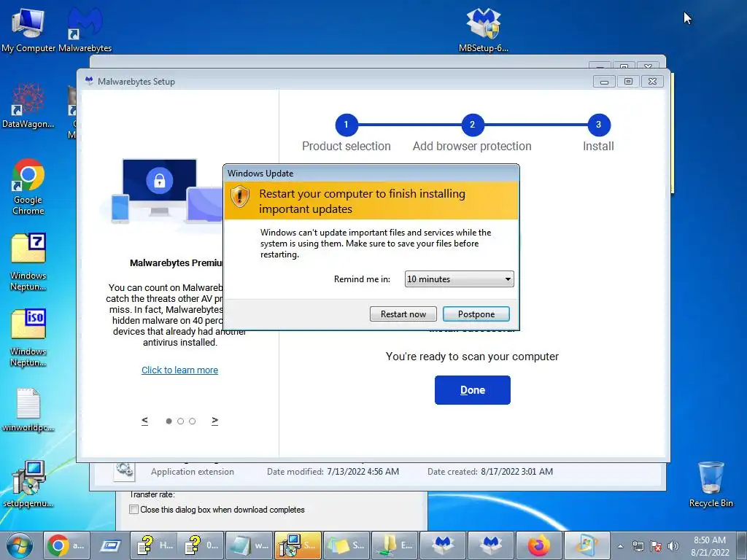Screen dimensions: 747x560
Task: Open Google Chrome desktop shortcut
Action: coord(28,187)
